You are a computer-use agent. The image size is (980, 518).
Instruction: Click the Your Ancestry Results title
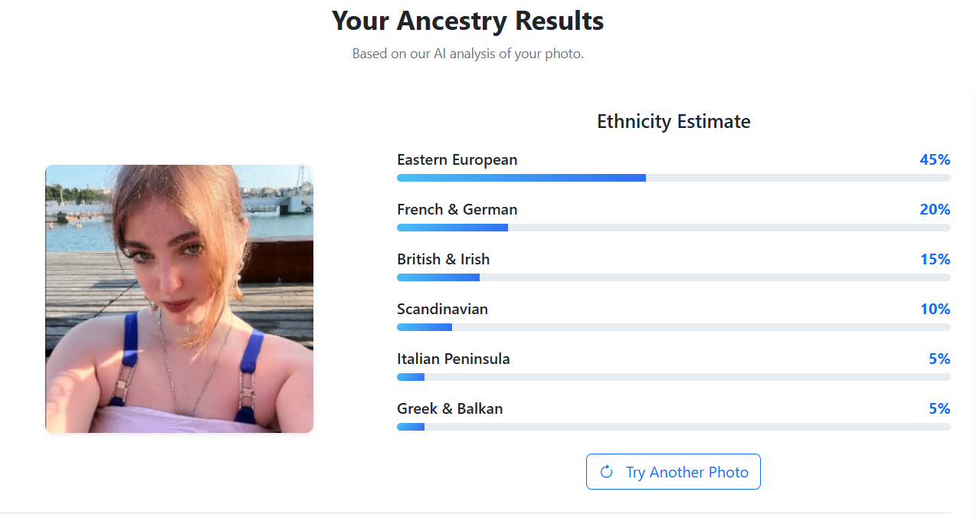[467, 21]
